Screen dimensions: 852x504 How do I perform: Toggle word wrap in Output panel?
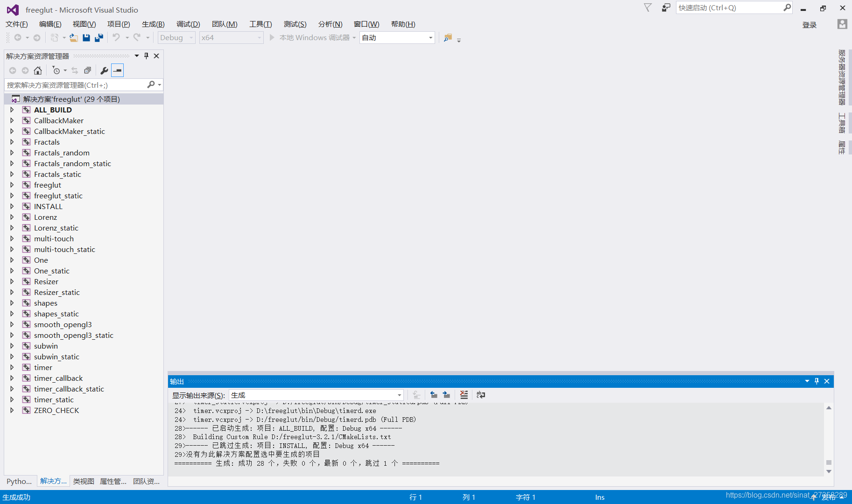tap(481, 395)
